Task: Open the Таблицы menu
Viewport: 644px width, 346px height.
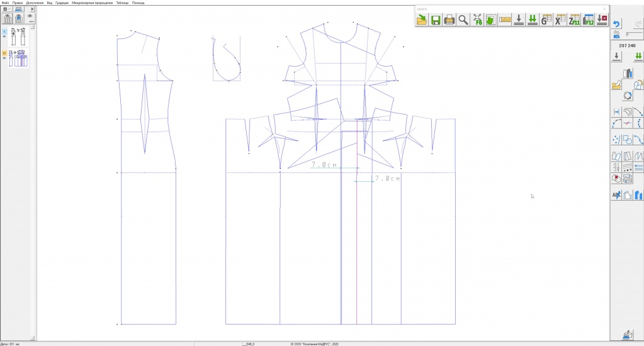Action: [122, 3]
